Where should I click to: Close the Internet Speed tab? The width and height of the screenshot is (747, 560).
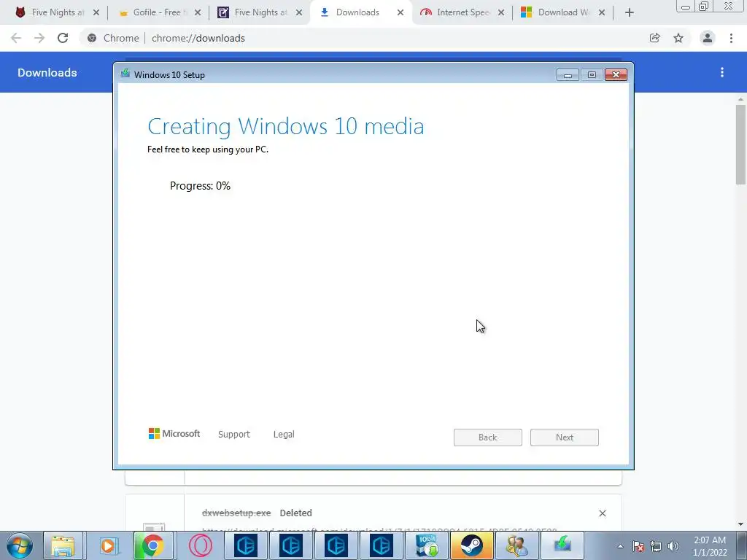[x=501, y=13]
